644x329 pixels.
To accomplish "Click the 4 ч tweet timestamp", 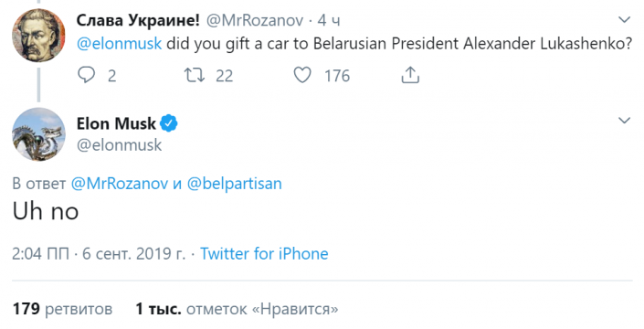I will coord(329,20).
